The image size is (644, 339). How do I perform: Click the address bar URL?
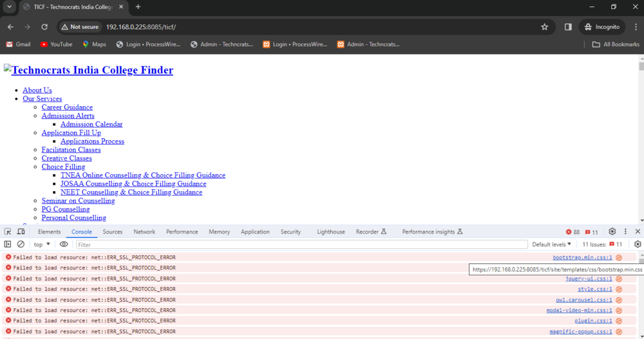(141, 27)
